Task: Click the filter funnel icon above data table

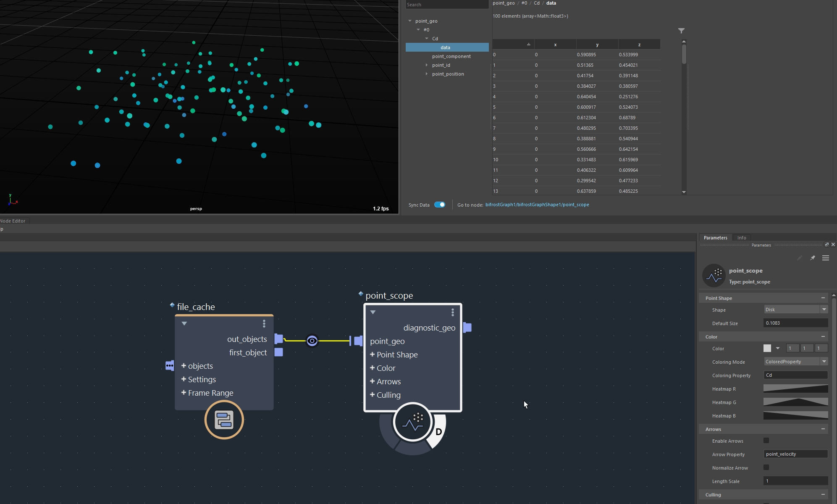Action: pos(681,31)
